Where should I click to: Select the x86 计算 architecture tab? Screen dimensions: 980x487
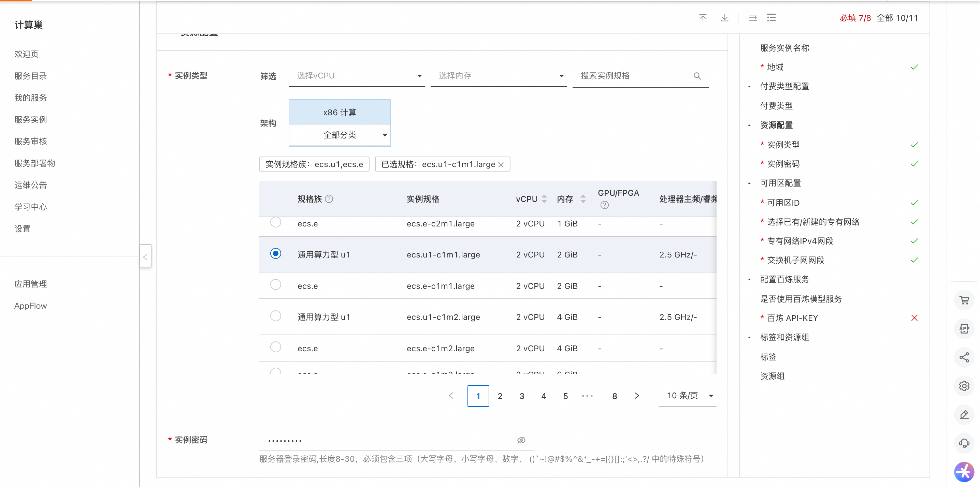pos(339,112)
